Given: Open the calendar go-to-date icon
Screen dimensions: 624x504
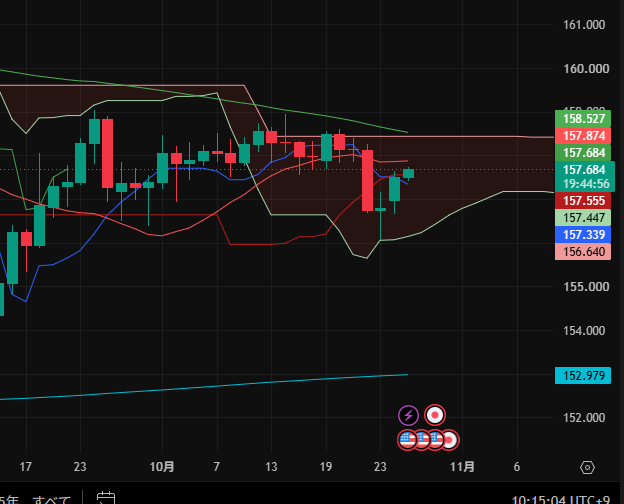Looking at the screenshot, I should 106,498.
